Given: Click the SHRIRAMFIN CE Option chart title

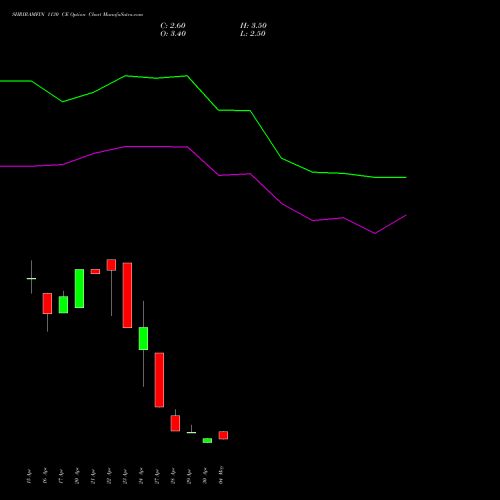Looking at the screenshot, I should click(x=77, y=15).
